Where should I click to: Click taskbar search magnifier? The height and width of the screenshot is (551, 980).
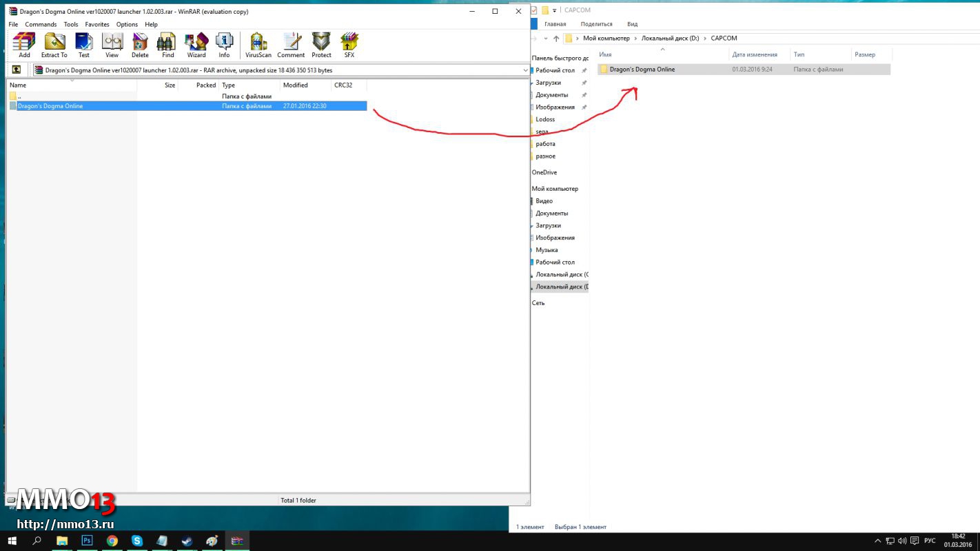tap(37, 541)
